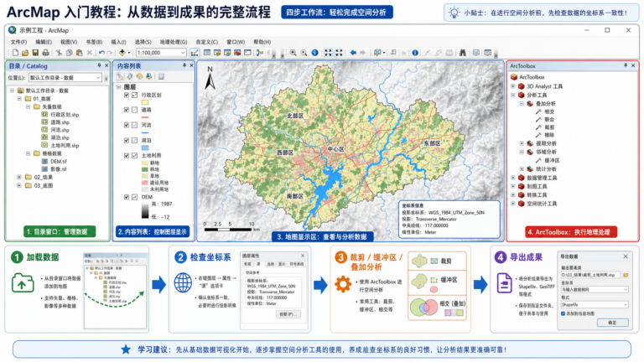Expand 数据管理工具 in ArcToolbox
Viewport: 644px width, 362px height.
coord(513,178)
